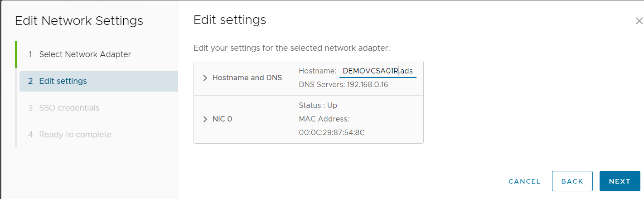The width and height of the screenshot is (644, 199).
Task: Click the Hostname field label
Action: coord(317,71)
